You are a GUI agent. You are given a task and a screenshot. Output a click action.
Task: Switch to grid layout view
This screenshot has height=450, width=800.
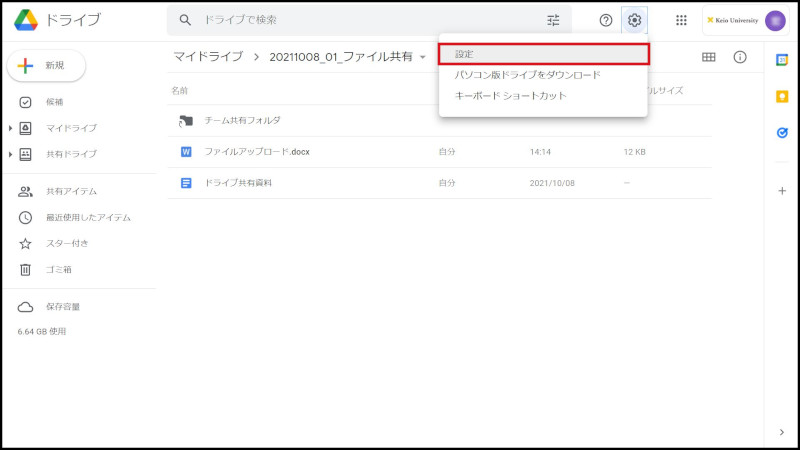point(709,57)
